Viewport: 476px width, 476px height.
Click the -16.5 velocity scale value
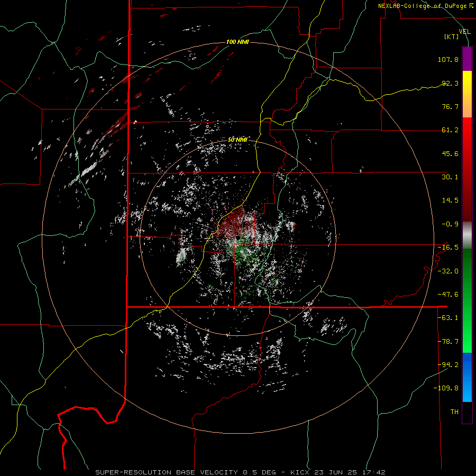(448, 248)
